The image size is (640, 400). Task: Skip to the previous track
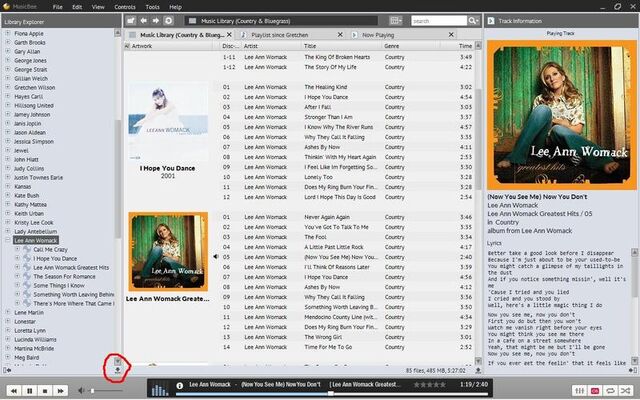click(x=14, y=391)
